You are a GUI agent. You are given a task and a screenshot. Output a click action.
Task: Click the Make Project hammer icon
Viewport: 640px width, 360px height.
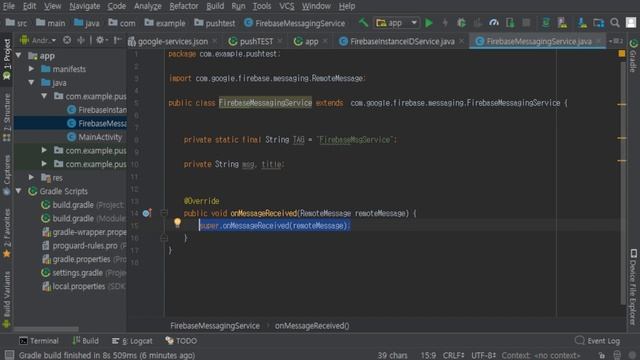point(363,22)
